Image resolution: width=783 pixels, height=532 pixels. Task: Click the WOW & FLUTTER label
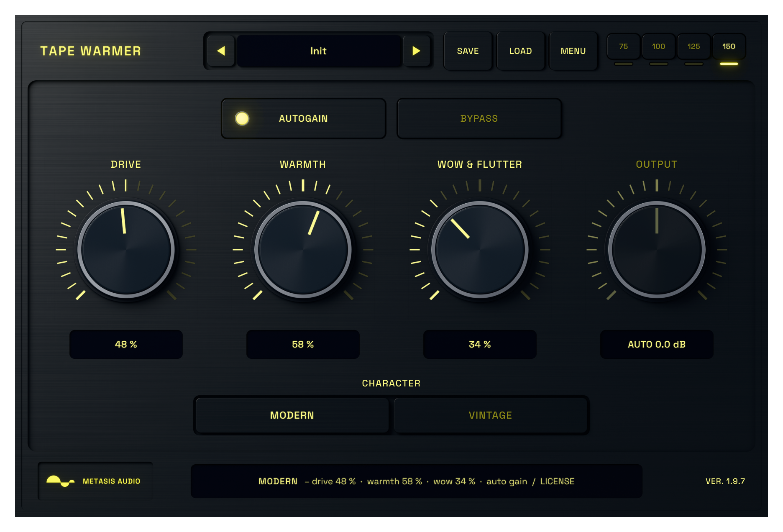click(480, 164)
